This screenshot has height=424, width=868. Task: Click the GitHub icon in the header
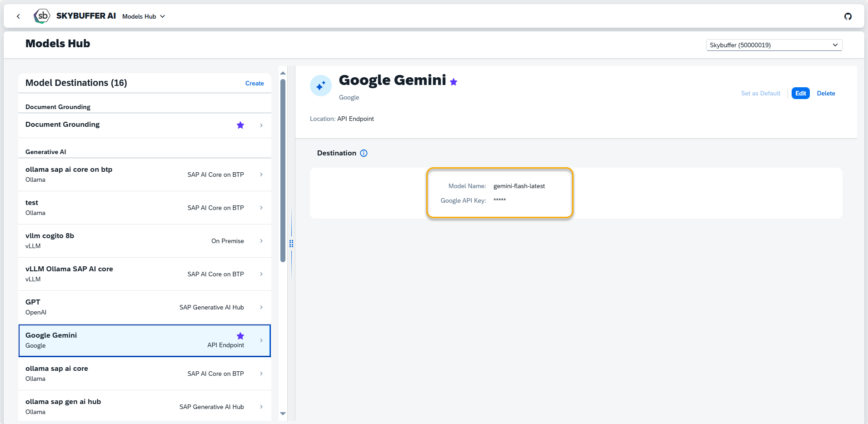click(848, 16)
